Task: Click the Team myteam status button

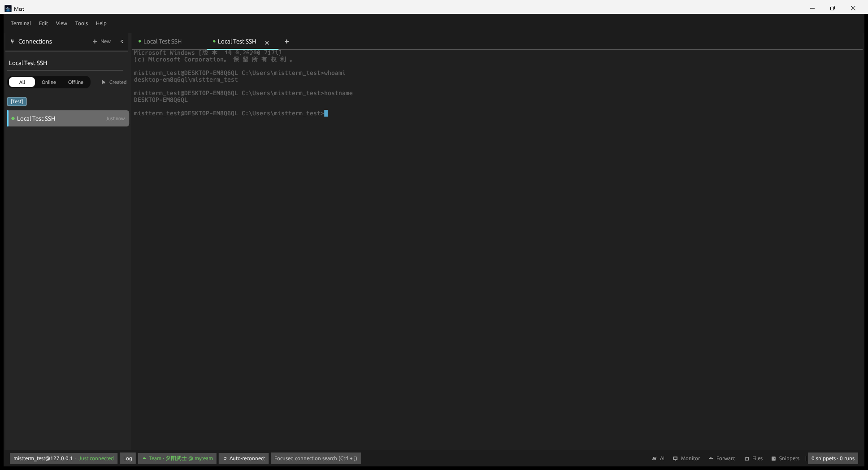Action: click(178, 458)
